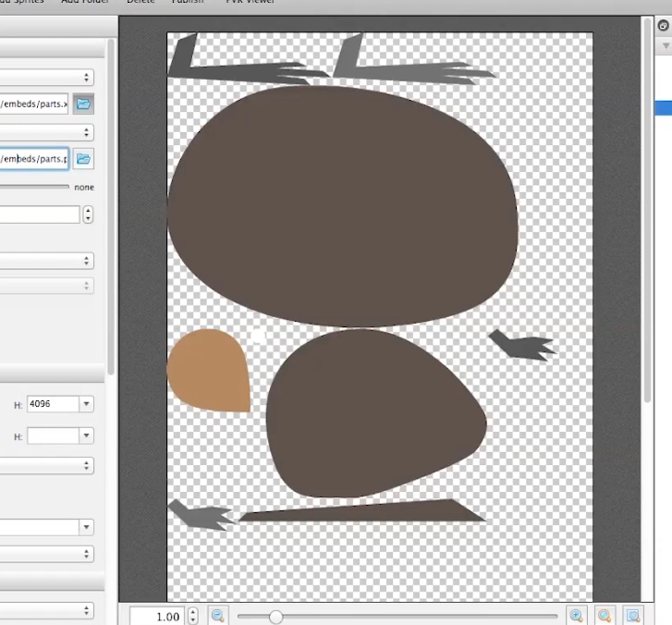Click stepper arrows next to 1.00 zoom
The height and width of the screenshot is (625, 672).
click(x=193, y=617)
